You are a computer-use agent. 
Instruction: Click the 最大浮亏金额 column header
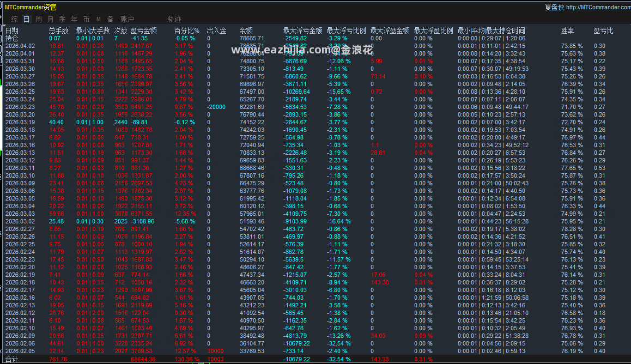(x=302, y=31)
